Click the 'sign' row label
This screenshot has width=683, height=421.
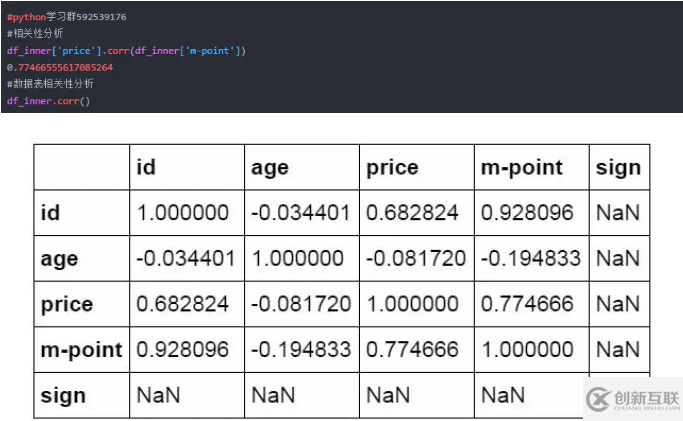[x=63, y=396]
